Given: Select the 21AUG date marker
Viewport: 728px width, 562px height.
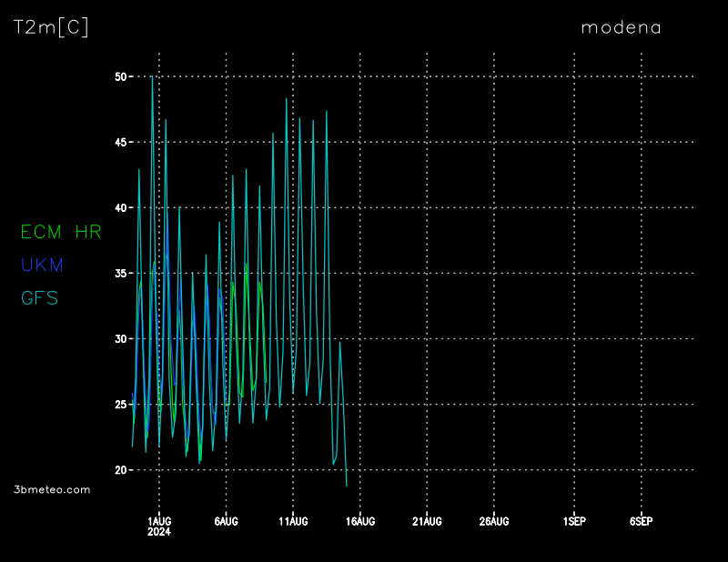Looking at the screenshot, I should coord(427,521).
